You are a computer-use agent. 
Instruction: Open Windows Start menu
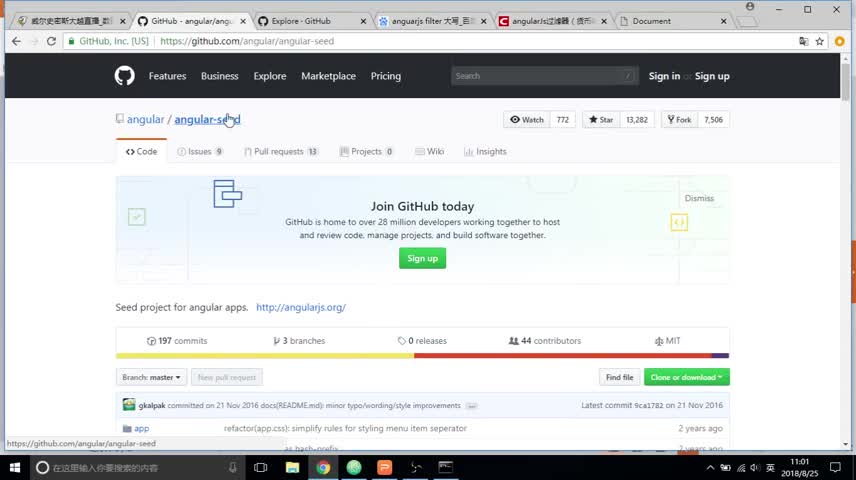(x=15, y=467)
